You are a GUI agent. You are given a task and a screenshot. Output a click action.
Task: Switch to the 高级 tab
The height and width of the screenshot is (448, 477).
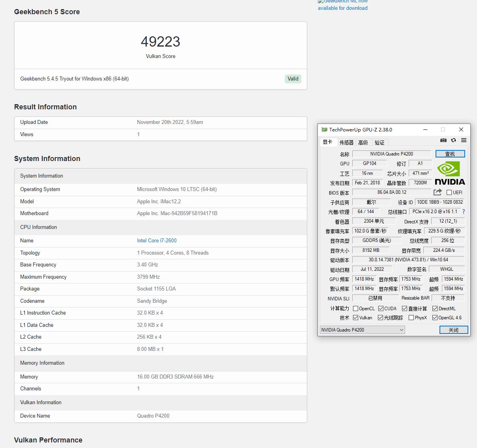[x=363, y=142]
